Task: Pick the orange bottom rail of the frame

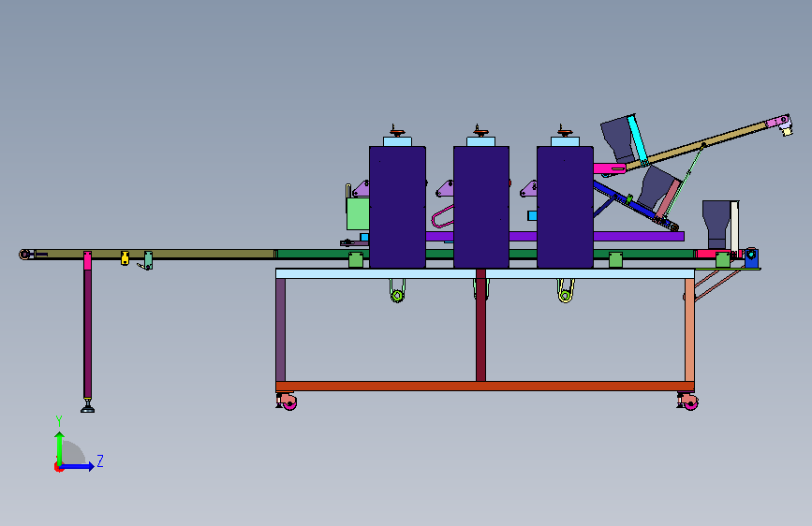Action: point(485,387)
